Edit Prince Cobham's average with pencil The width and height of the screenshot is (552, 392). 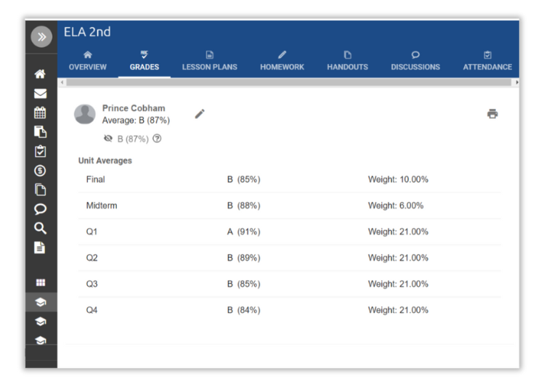click(200, 114)
